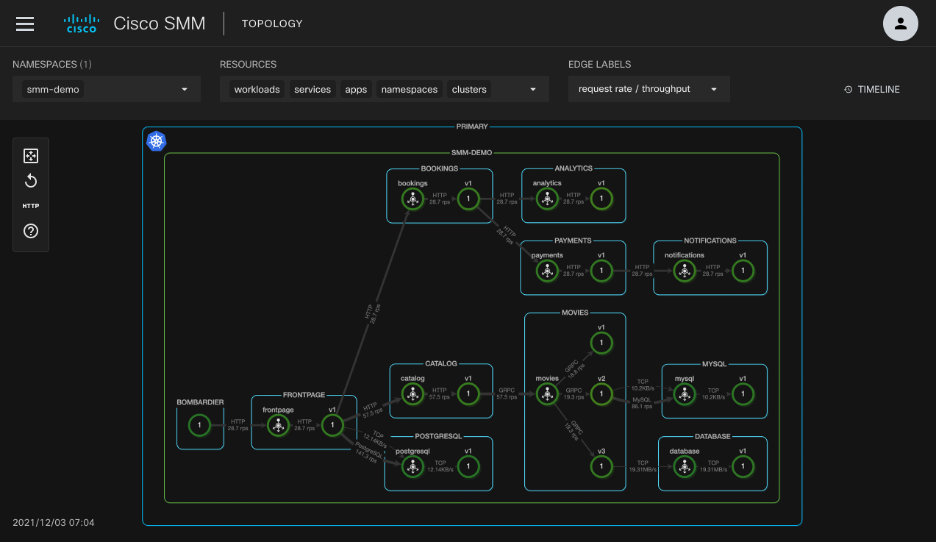Select the movies service node icon

click(x=547, y=395)
